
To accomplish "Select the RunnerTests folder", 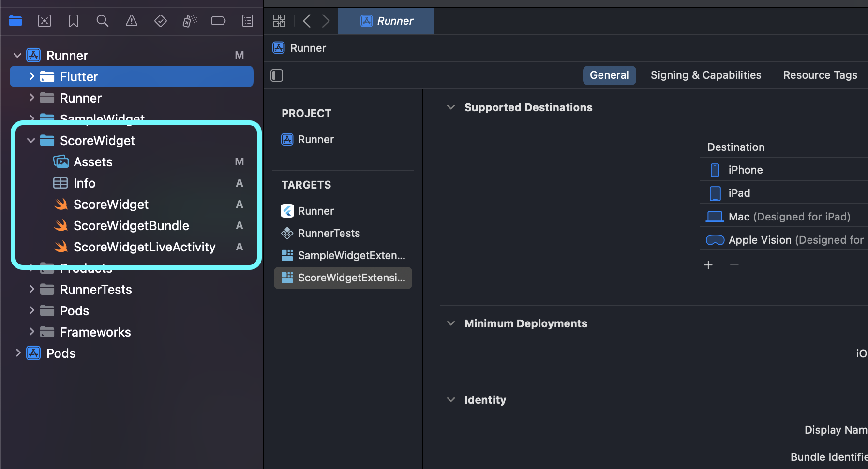I will pos(132,289).
